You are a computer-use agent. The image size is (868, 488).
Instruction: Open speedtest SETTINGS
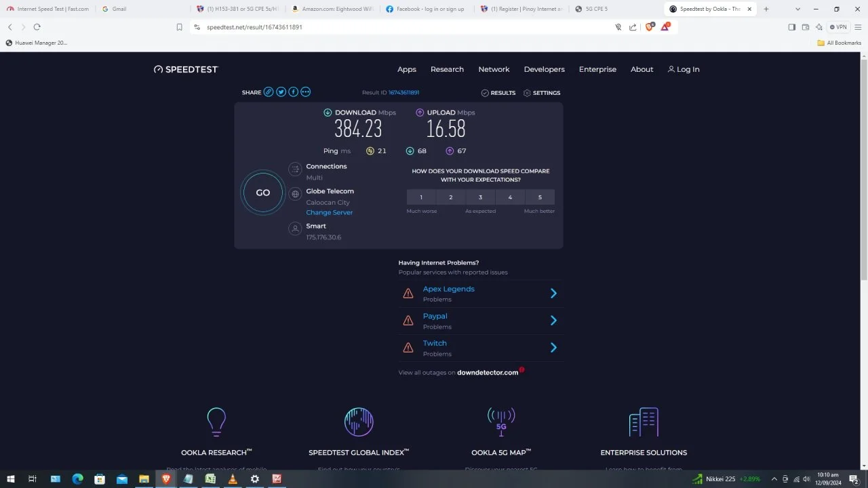pos(542,93)
